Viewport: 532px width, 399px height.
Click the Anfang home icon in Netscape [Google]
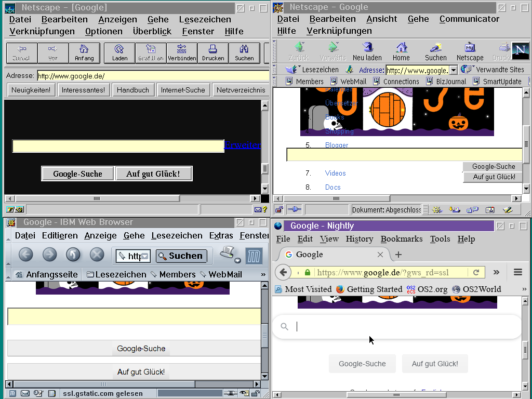(x=84, y=53)
